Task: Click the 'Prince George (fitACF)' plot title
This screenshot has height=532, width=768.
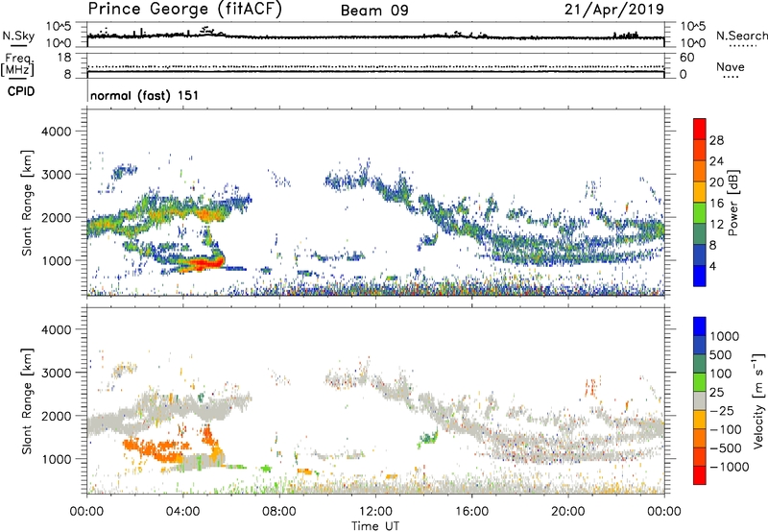Action: click(184, 9)
